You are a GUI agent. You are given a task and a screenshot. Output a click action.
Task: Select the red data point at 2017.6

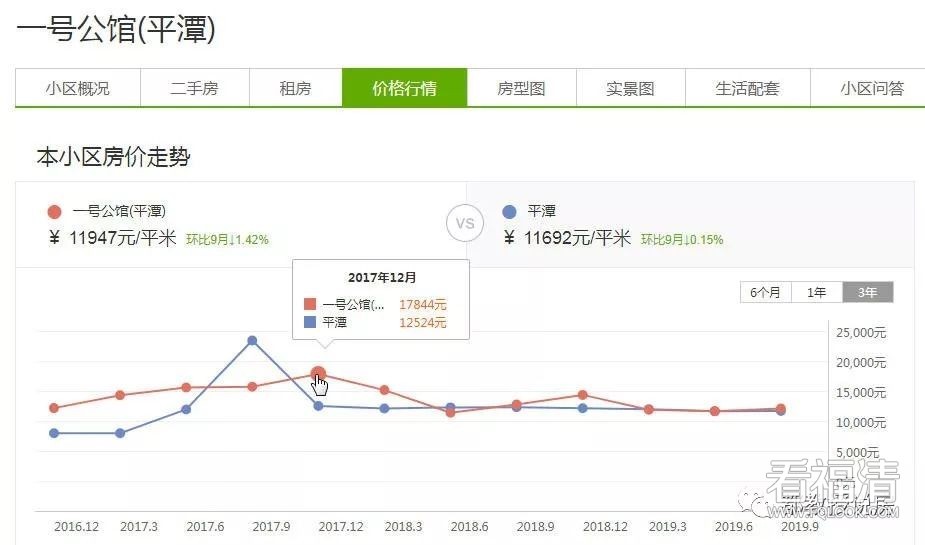(x=186, y=388)
